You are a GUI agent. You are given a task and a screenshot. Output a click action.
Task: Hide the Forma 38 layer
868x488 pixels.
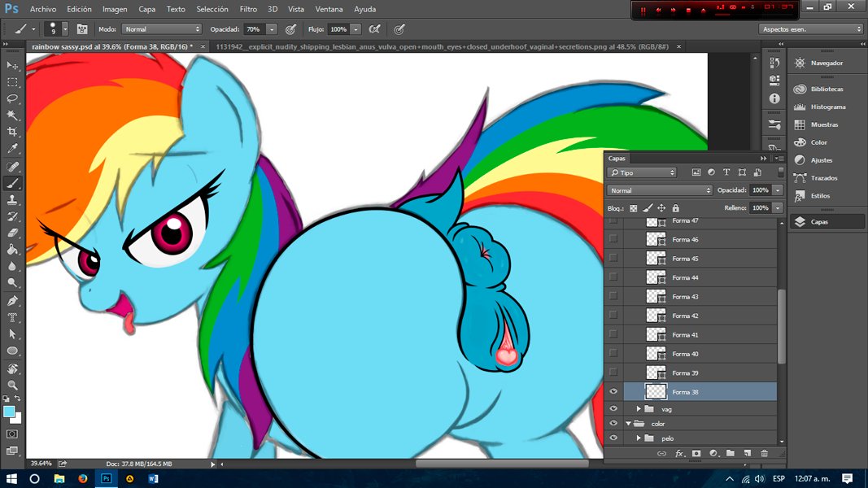613,392
